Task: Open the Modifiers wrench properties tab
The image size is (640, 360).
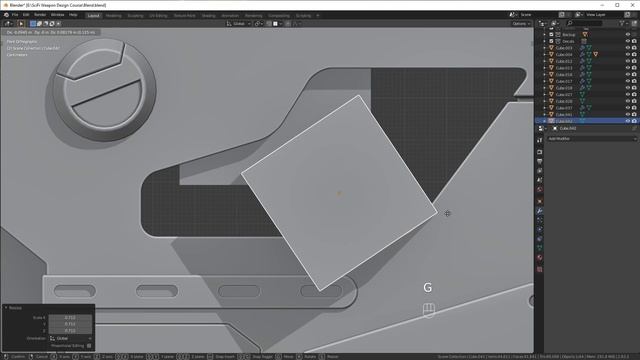Action: [x=540, y=211]
